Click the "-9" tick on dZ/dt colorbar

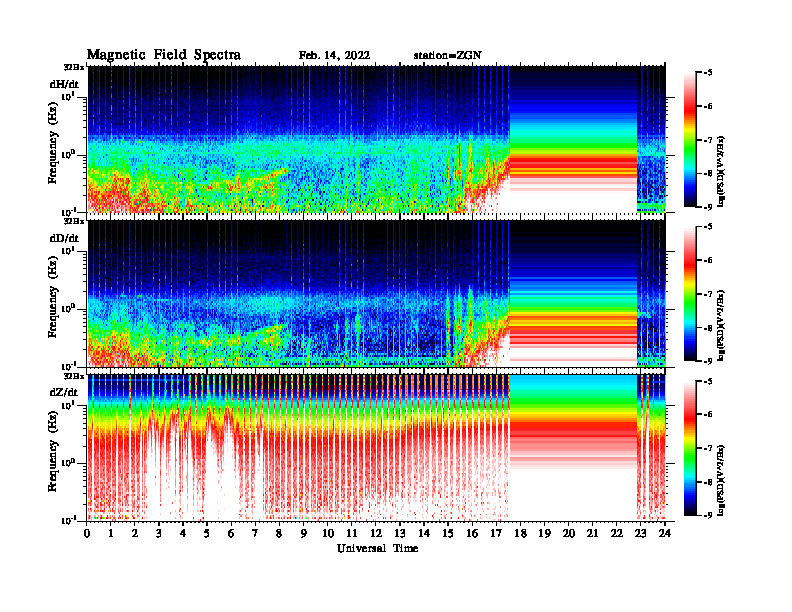(x=707, y=515)
